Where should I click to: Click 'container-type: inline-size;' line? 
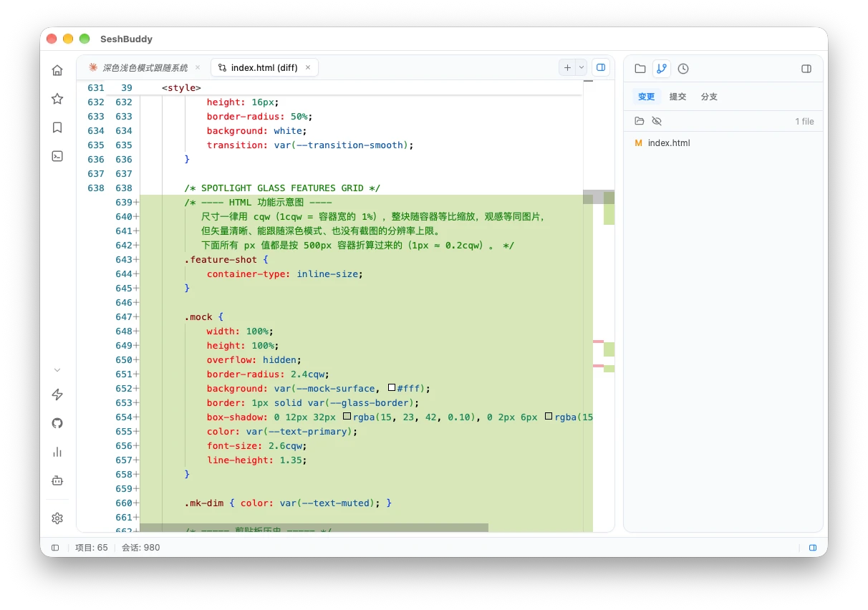(x=285, y=273)
